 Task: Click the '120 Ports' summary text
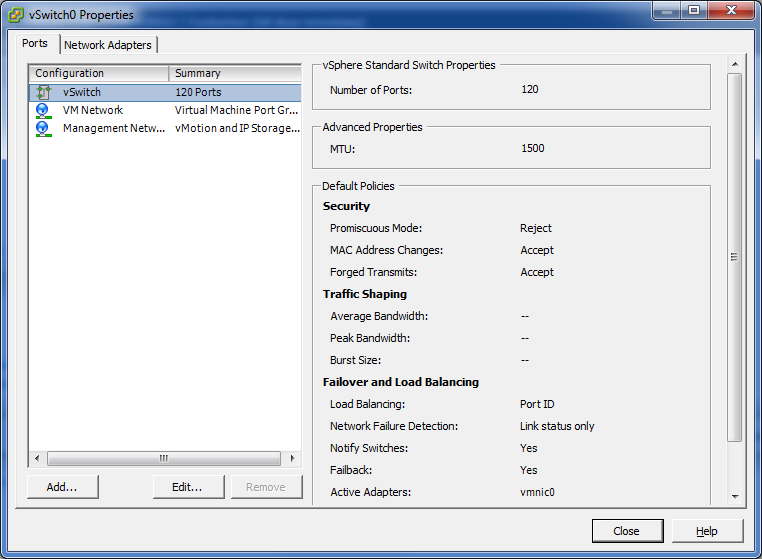(198, 92)
